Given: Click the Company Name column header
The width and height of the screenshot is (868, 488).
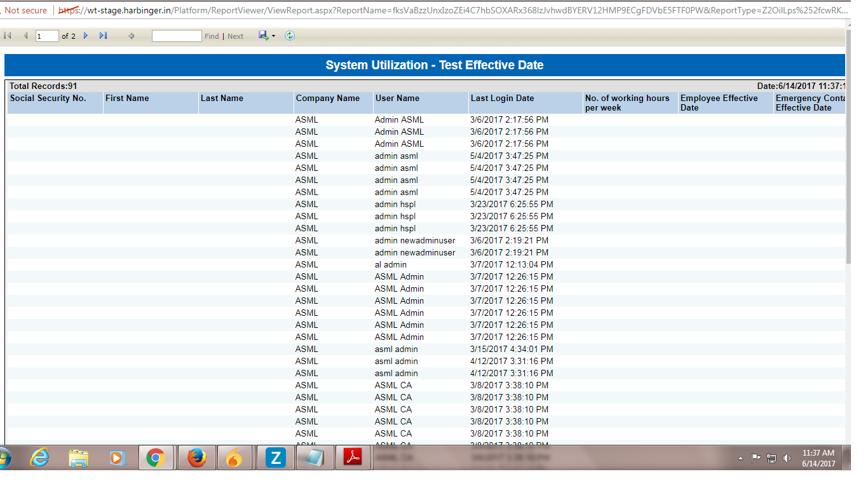Looking at the screenshot, I should (x=328, y=98).
